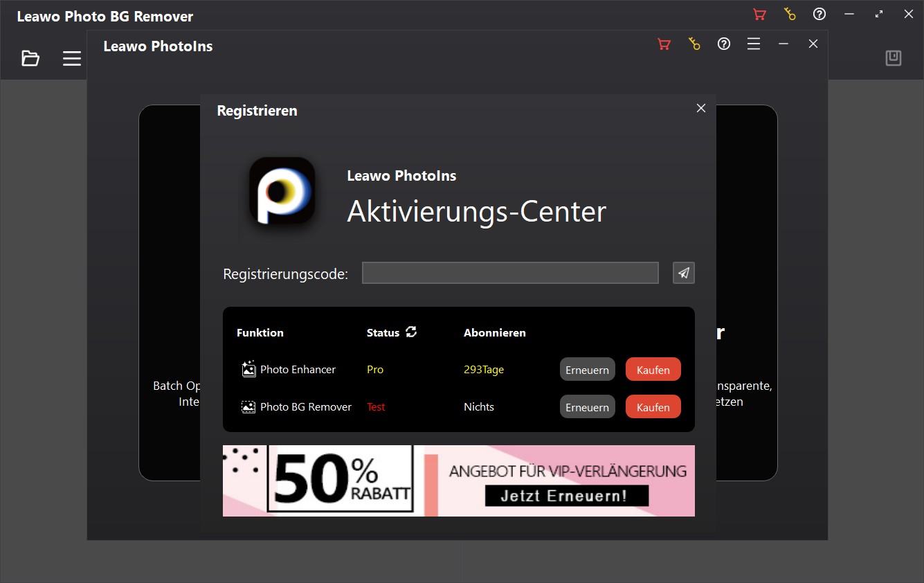The image size is (924, 583).
Task: Minimize the Leawo Photo BG Remover window
Action: coord(849,14)
